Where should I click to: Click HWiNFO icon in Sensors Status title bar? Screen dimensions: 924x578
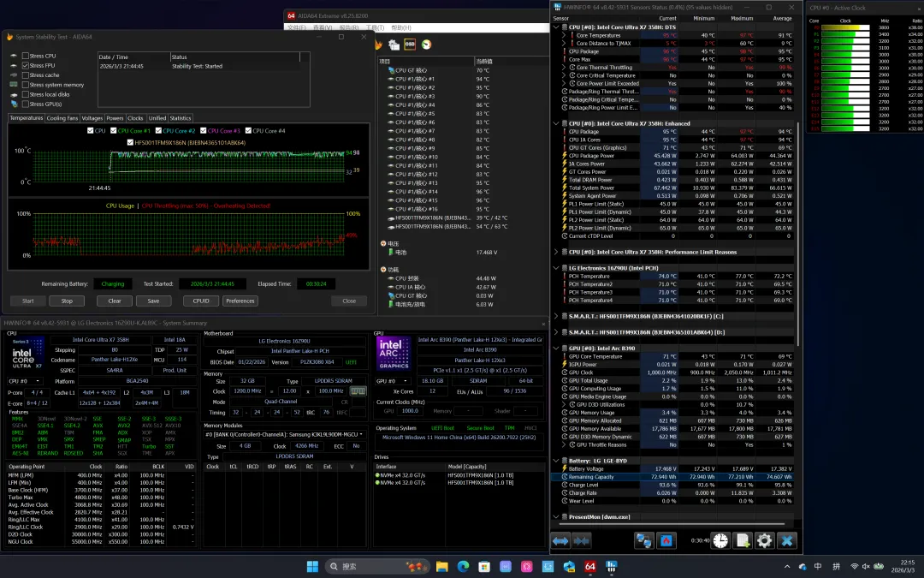click(558, 7)
